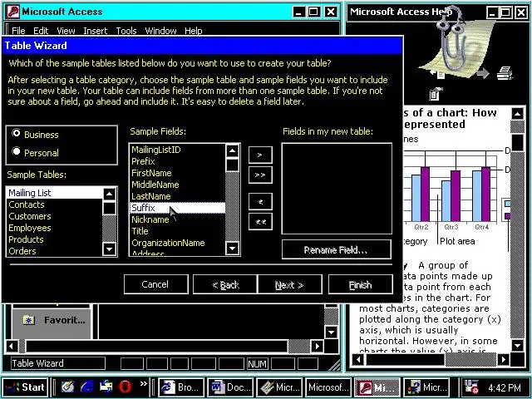Select Suffix sample field
This screenshot has width=532, height=399.
(177, 208)
